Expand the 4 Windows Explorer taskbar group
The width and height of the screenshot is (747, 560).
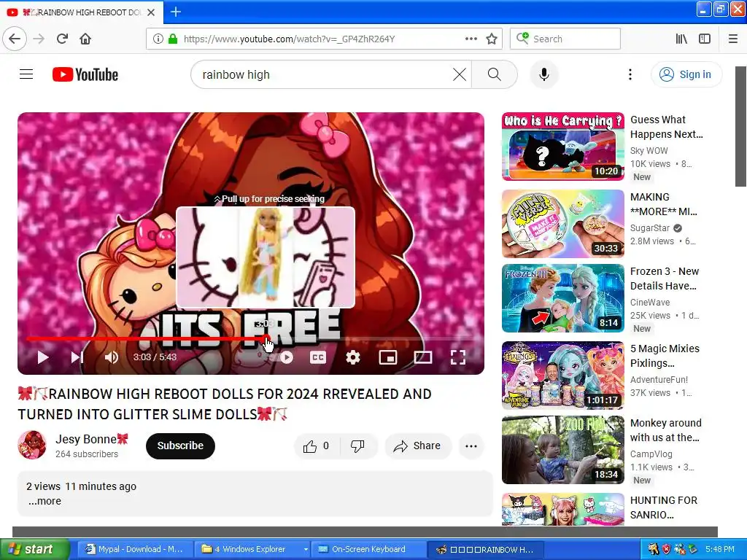click(x=254, y=549)
